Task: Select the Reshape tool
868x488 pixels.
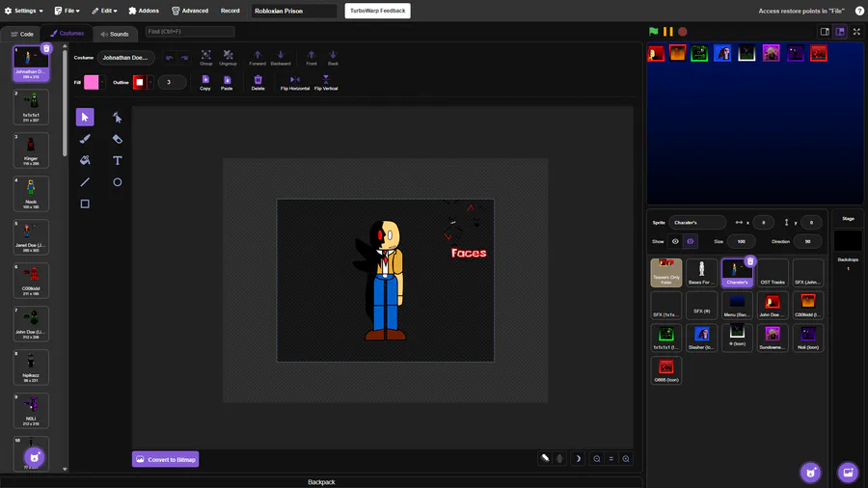Action: click(x=118, y=118)
